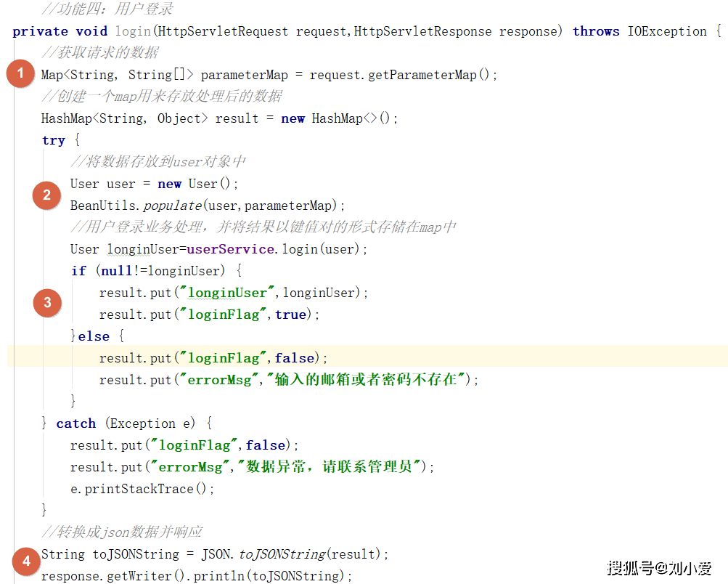The height and width of the screenshot is (584, 728).
Task: Click the true value in loginFlag put
Action: [x=290, y=315]
